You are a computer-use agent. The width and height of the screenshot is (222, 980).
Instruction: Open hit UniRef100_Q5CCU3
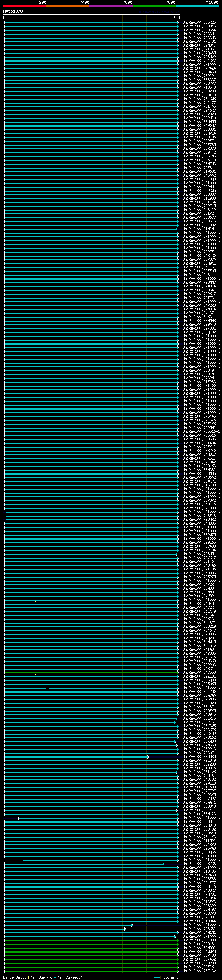coord(199,38)
